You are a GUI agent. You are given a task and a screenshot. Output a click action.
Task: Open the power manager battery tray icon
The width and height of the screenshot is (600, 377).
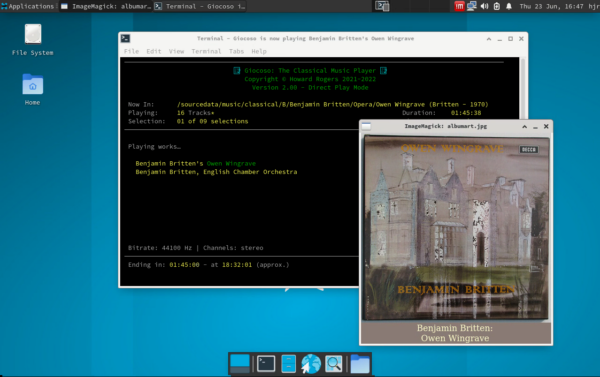click(x=497, y=6)
